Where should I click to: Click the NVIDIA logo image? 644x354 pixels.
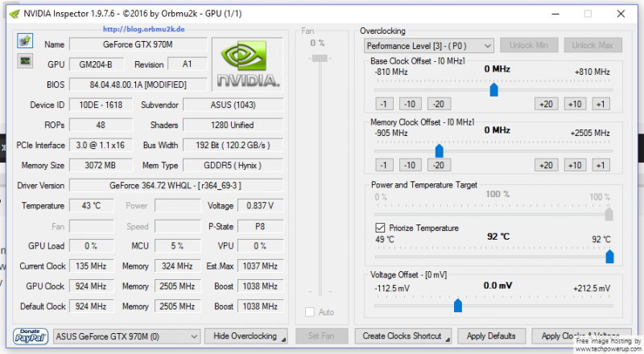coord(248,64)
